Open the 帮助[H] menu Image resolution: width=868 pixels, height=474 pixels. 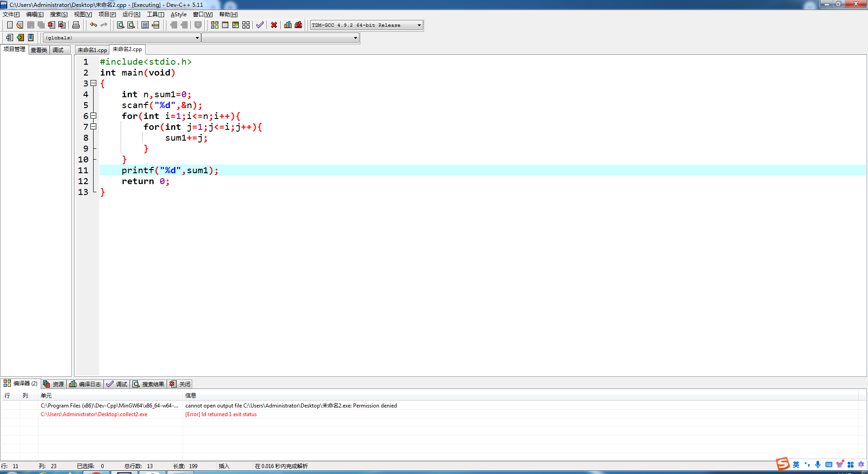tap(228, 14)
